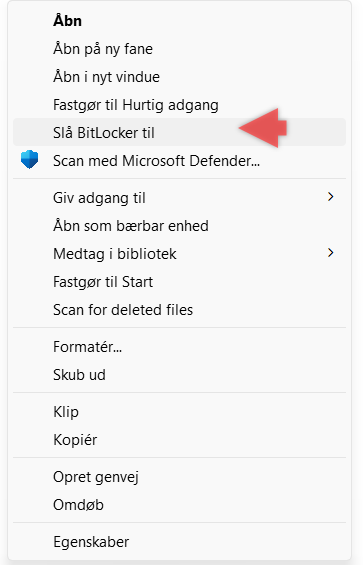
Task: Expand the Medtag i bibliotek submenu arrow
Action: [x=331, y=253]
